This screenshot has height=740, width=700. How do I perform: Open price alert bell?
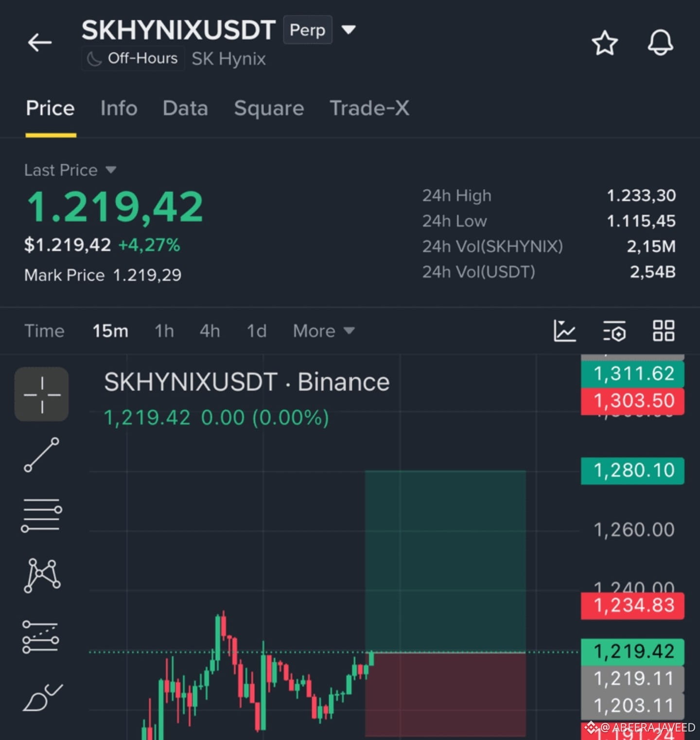(660, 43)
